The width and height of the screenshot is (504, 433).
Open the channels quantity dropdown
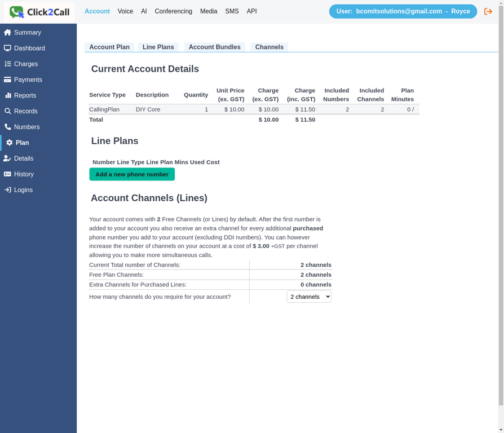point(309,297)
